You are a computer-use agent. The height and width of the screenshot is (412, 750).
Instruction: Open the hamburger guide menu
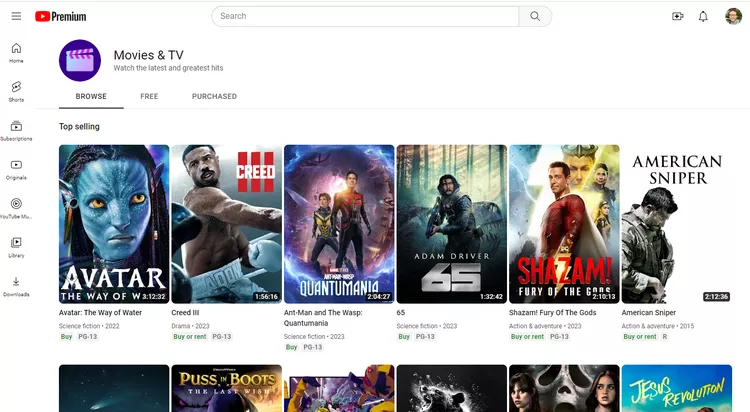(16, 16)
